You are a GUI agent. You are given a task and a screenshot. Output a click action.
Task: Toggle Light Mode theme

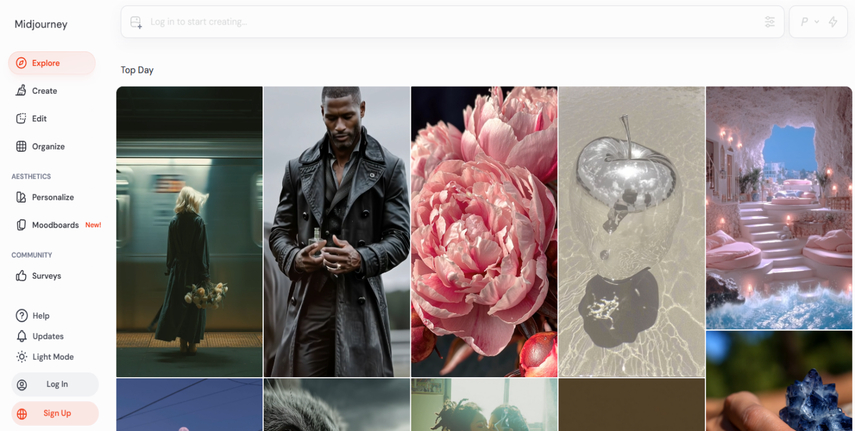click(52, 357)
